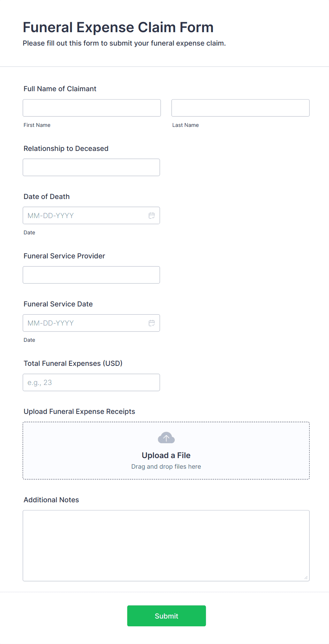
Task: Open the Funeral Service Date calendar icon
Action: 152,323
